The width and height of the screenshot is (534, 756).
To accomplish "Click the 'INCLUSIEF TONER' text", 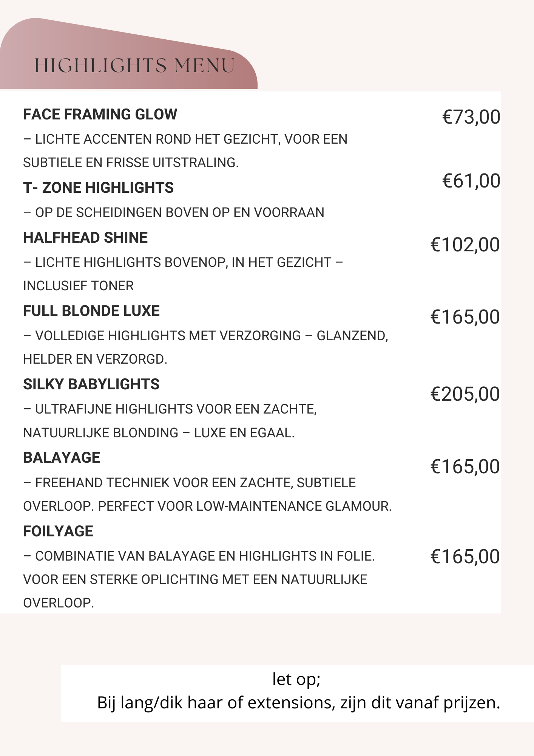I will pyautogui.click(x=79, y=286).
